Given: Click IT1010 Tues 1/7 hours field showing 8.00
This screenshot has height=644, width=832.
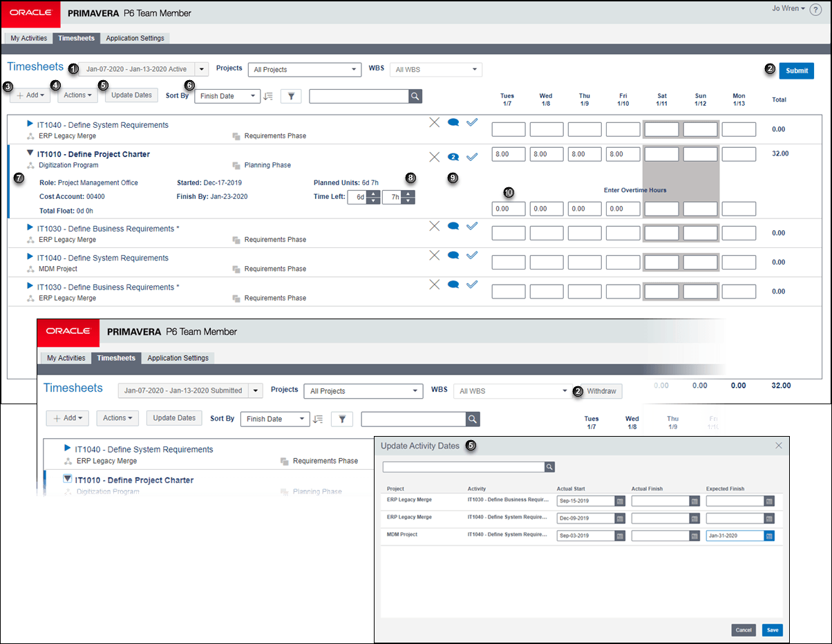Looking at the screenshot, I should pyautogui.click(x=509, y=154).
